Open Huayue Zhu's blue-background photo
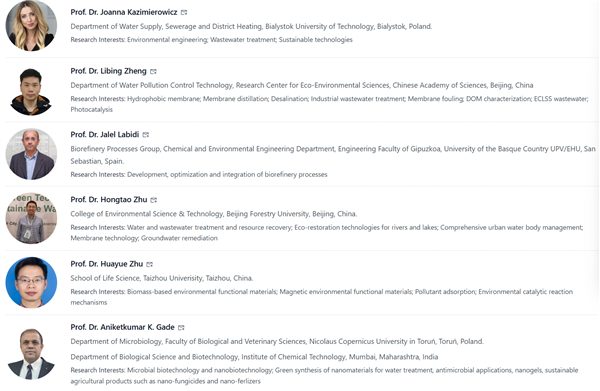The image size is (600, 391). click(x=31, y=283)
